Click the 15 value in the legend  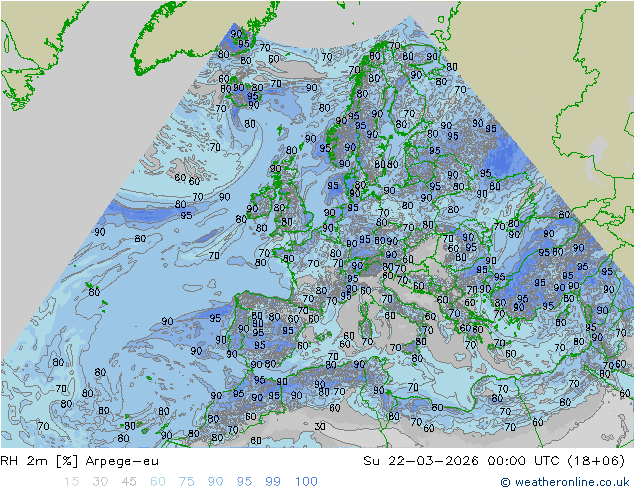(71, 482)
